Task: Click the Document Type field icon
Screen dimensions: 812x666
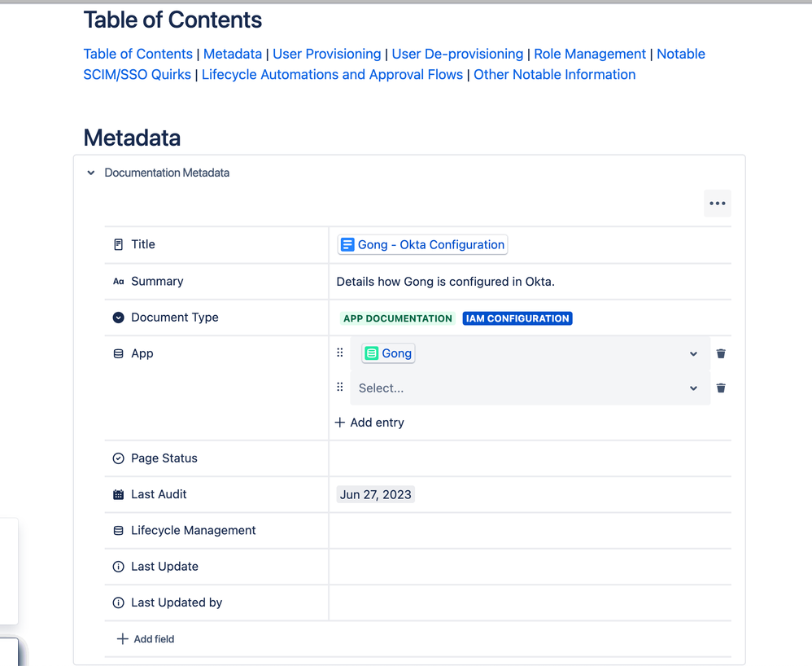Action: 119,318
